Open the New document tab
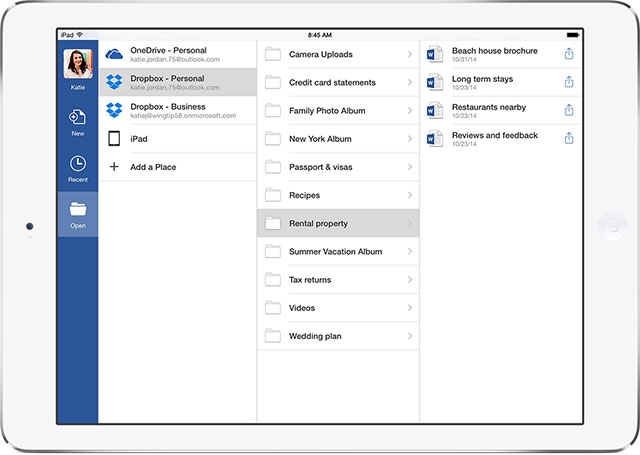This screenshot has width=640, height=455. pyautogui.click(x=77, y=118)
